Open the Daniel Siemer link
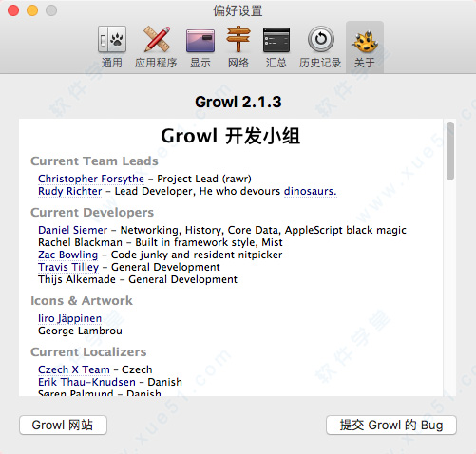Image resolution: width=476 pixels, height=454 pixels. pos(73,230)
